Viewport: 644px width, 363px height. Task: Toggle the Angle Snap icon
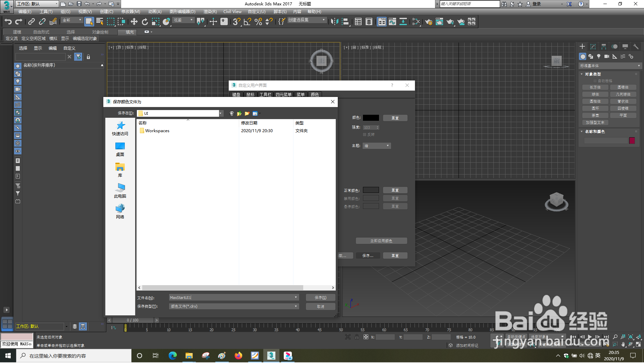coord(247,22)
